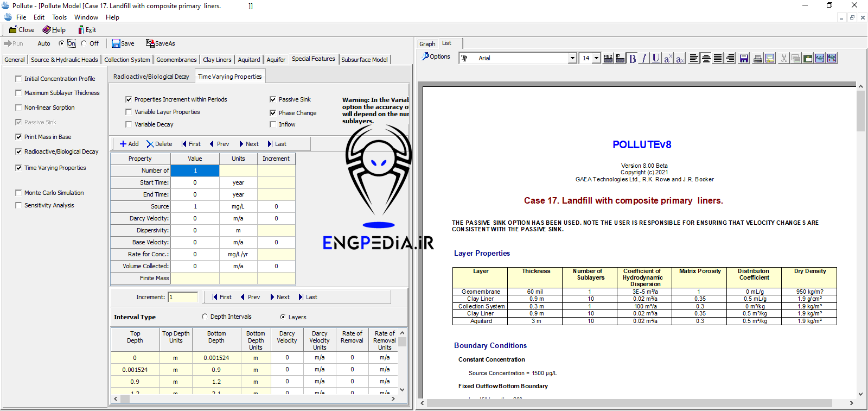Open the Tools menu
Screen dimensions: 868x411
(59, 17)
